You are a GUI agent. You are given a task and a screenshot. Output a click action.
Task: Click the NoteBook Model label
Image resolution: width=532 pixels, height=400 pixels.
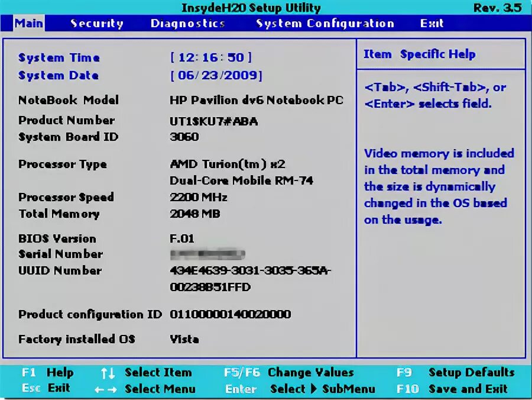tap(69, 100)
